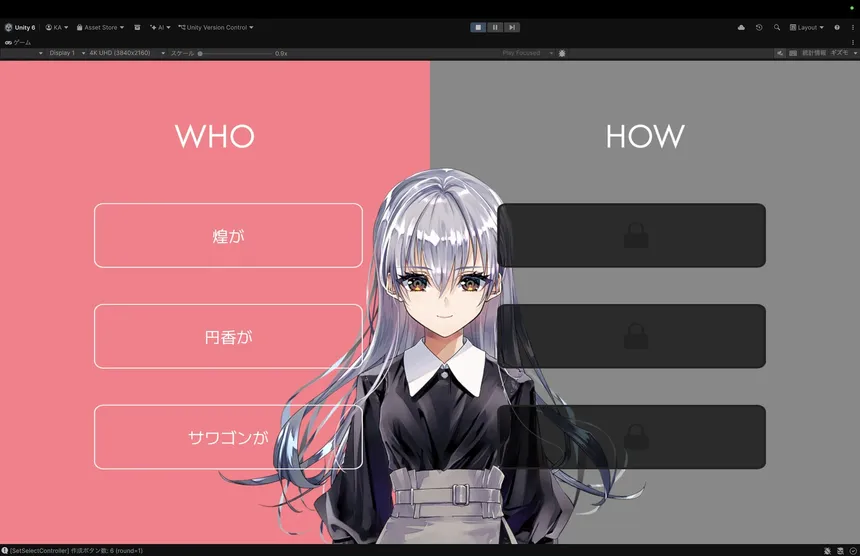Open the Display 1 dropdown

[x=67, y=53]
